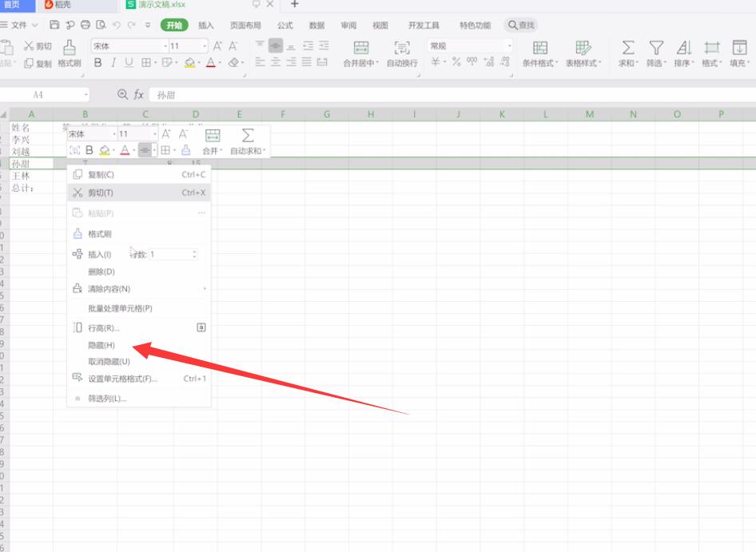Open Conditional Formatting (条件格式)

pyautogui.click(x=540, y=54)
